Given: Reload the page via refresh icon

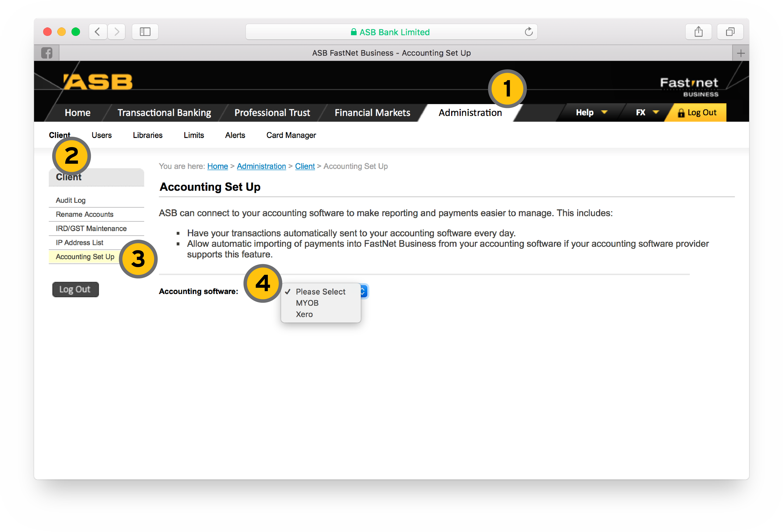Looking at the screenshot, I should [528, 32].
